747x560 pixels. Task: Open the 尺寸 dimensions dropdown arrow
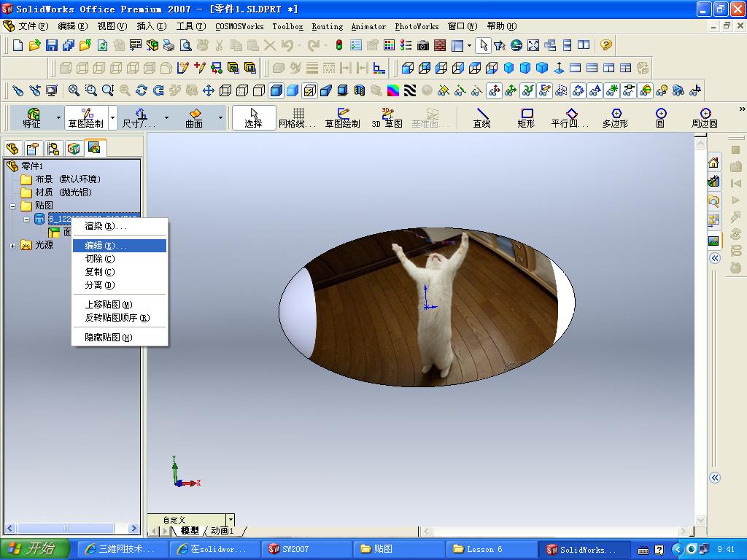pos(166,117)
